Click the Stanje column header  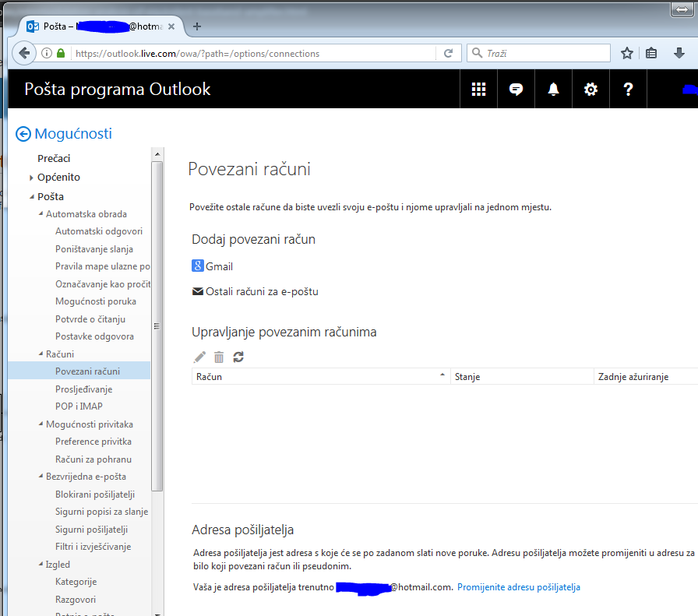[x=522, y=377]
